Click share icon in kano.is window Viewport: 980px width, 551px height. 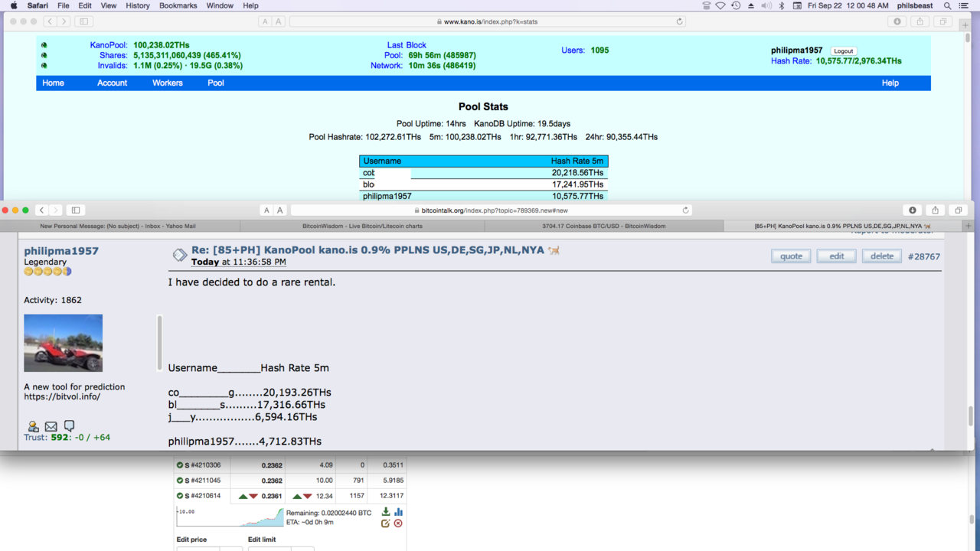[x=920, y=21]
